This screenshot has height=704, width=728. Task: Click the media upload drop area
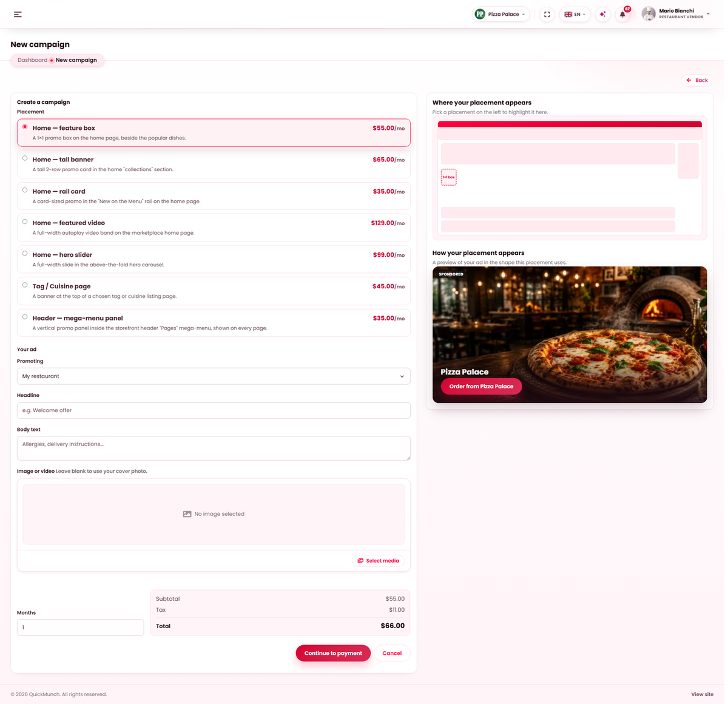click(x=214, y=514)
